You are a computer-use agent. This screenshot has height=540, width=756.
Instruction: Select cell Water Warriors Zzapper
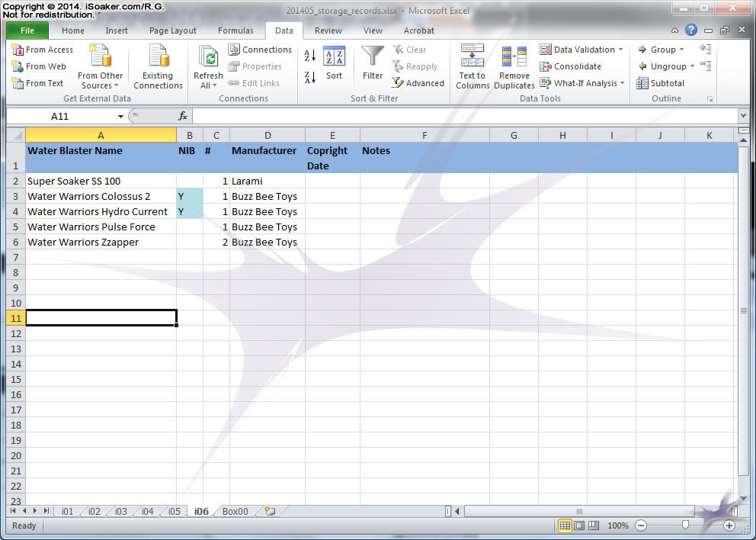tap(101, 243)
